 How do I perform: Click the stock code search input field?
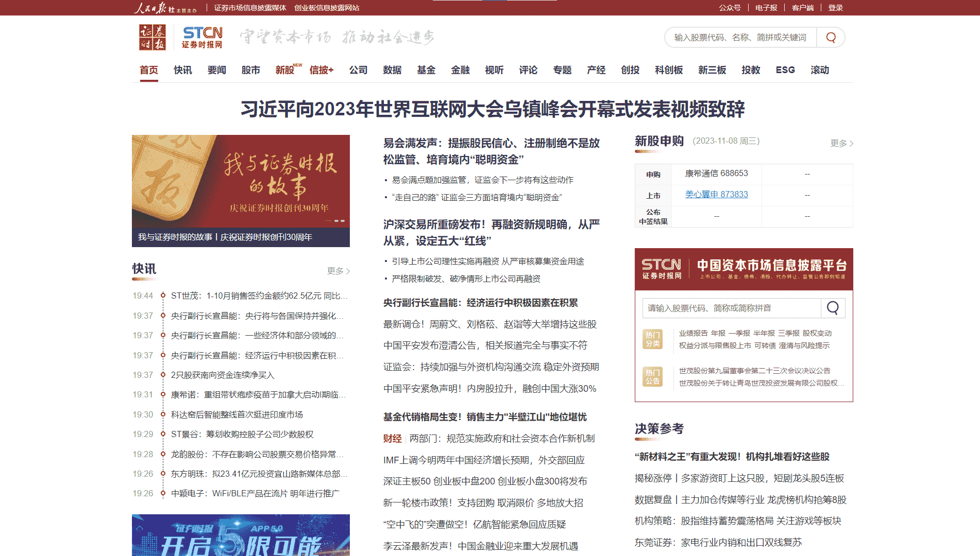pyautogui.click(x=741, y=38)
